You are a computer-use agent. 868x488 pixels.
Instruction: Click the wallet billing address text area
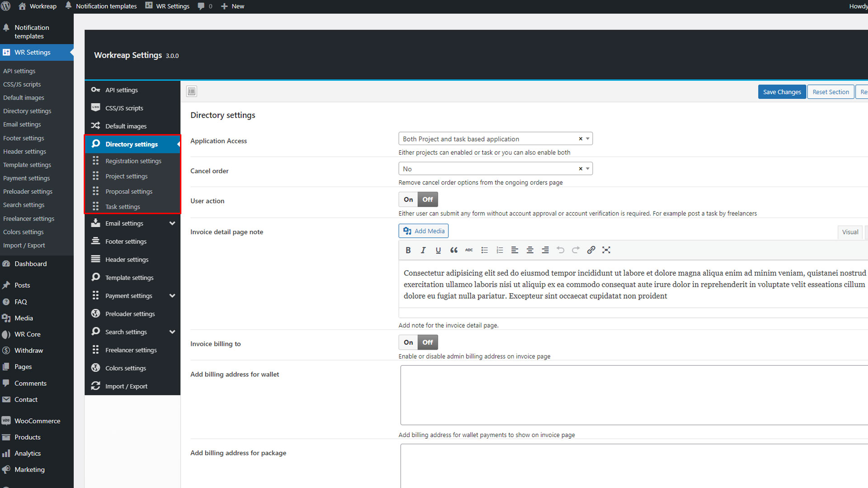click(633, 395)
